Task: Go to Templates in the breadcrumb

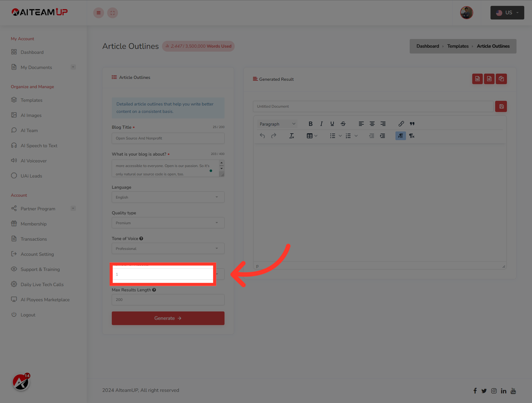Action: (458, 46)
